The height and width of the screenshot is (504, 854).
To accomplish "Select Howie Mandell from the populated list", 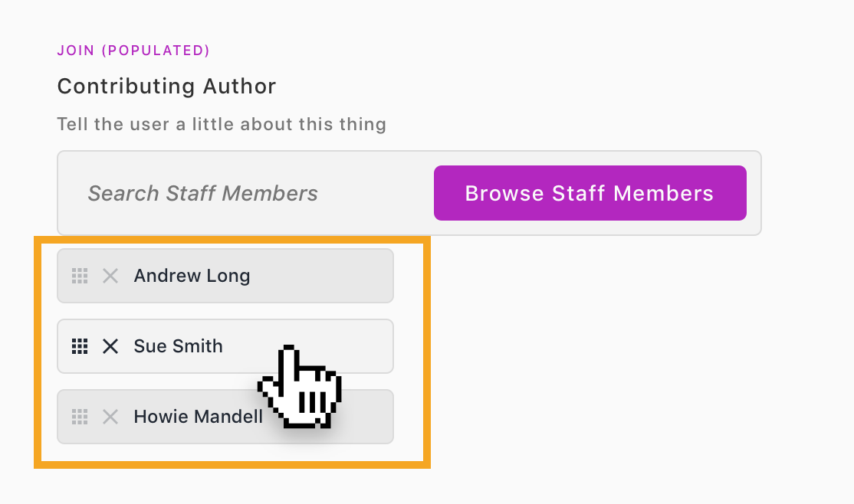I will 225,417.
